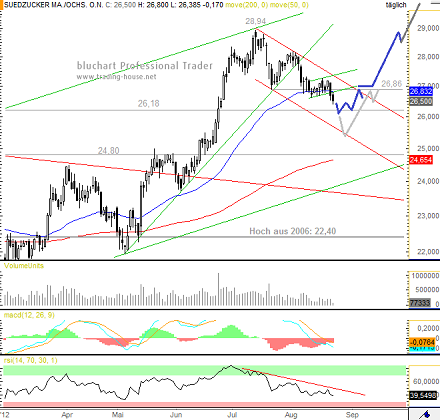Click the Aug label on time axis
Screen dimensions: 440x420
[x=291, y=415]
